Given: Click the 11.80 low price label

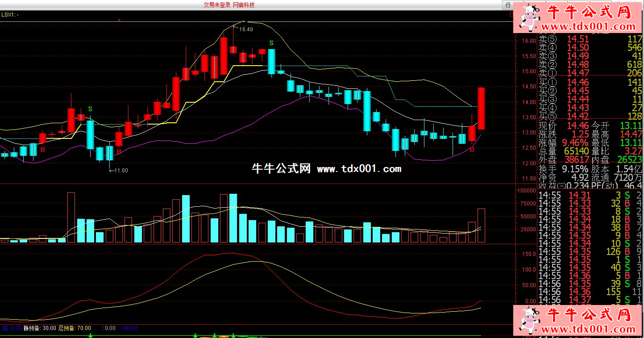Looking at the screenshot, I should click(x=121, y=171).
